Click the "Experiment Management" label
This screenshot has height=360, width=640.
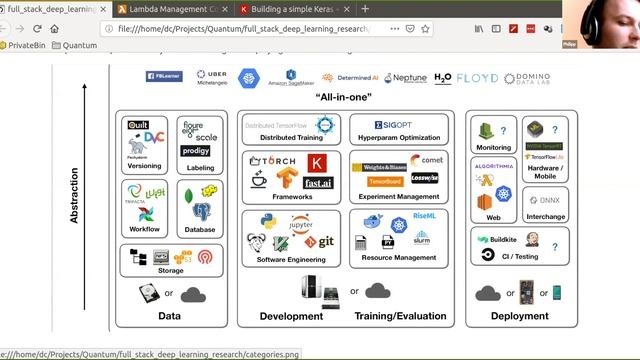pos(399,197)
